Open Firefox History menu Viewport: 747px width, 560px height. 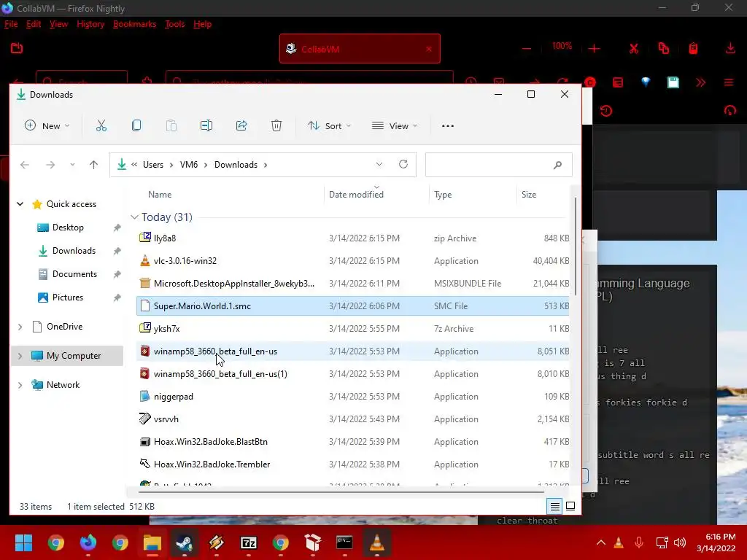tap(90, 24)
